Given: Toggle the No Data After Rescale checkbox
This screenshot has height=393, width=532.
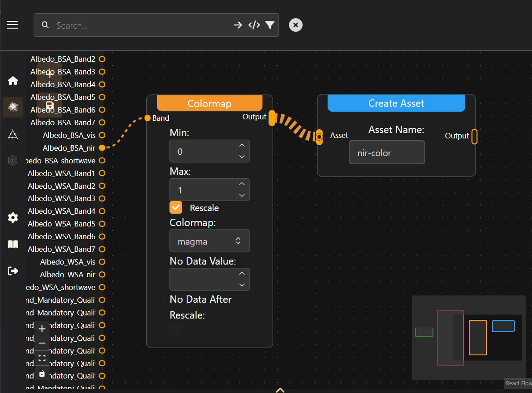Looking at the screenshot, I should [176, 329].
